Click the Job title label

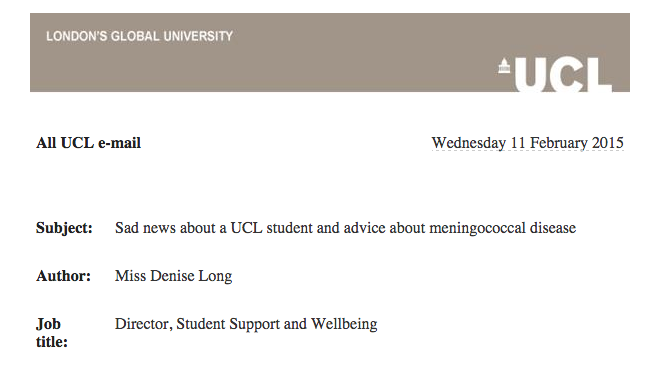coord(52,333)
